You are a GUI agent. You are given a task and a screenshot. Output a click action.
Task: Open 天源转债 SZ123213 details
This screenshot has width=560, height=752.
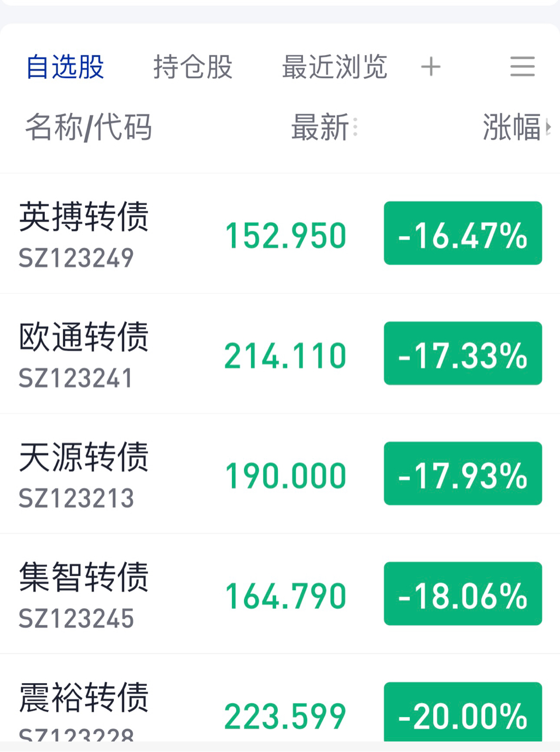point(84,474)
